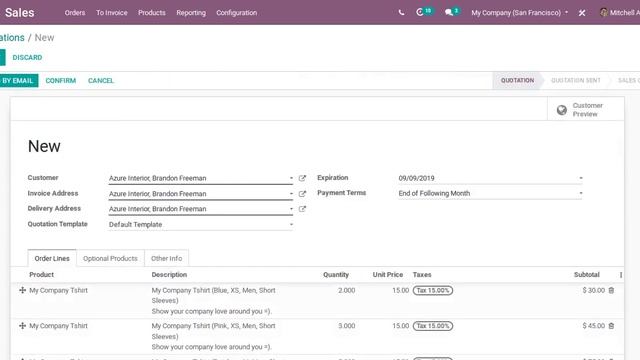Sort by the Quantity column header
This screenshot has height=360, width=640.
pyautogui.click(x=336, y=275)
